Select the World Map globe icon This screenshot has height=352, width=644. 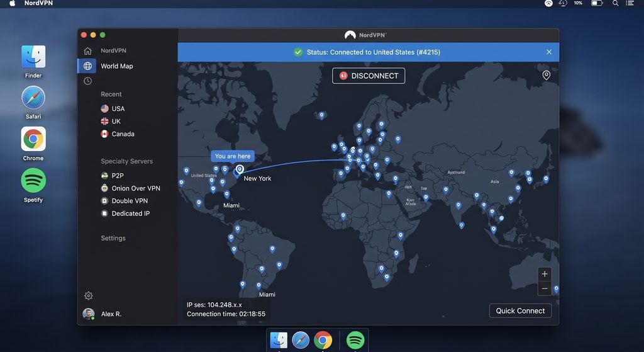(87, 65)
